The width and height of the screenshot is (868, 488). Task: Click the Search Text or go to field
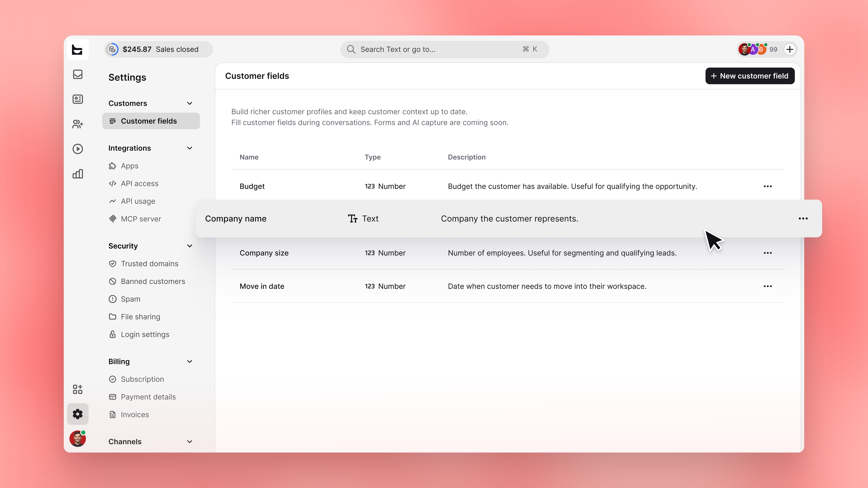tap(445, 49)
